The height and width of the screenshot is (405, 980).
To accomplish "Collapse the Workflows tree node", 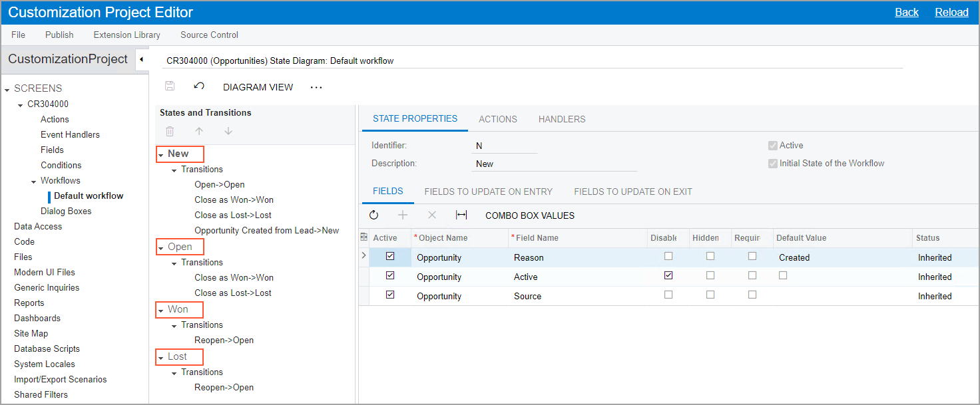I will (34, 182).
